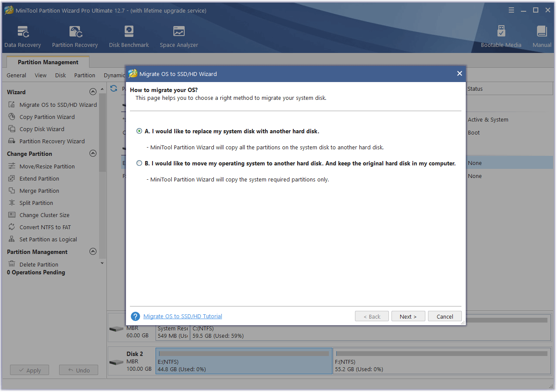Open the View menu

tap(41, 75)
